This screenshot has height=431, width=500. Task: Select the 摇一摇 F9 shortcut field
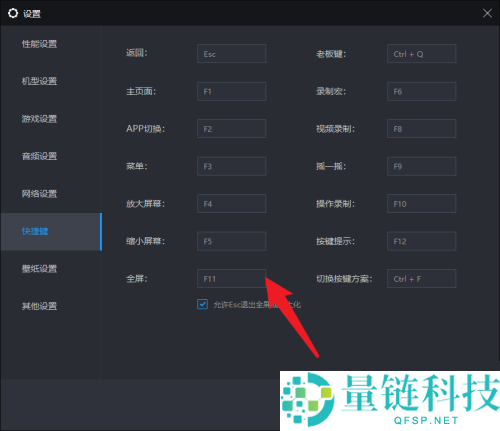pos(422,166)
